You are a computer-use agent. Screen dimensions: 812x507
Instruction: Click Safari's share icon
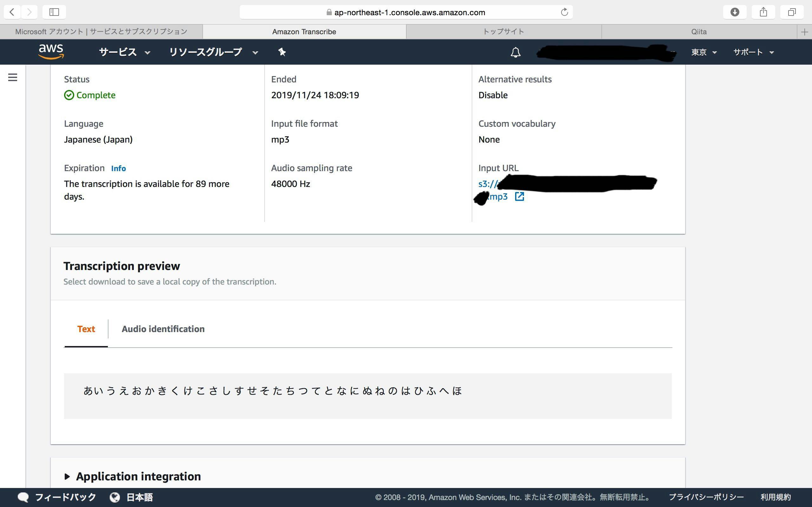click(763, 12)
